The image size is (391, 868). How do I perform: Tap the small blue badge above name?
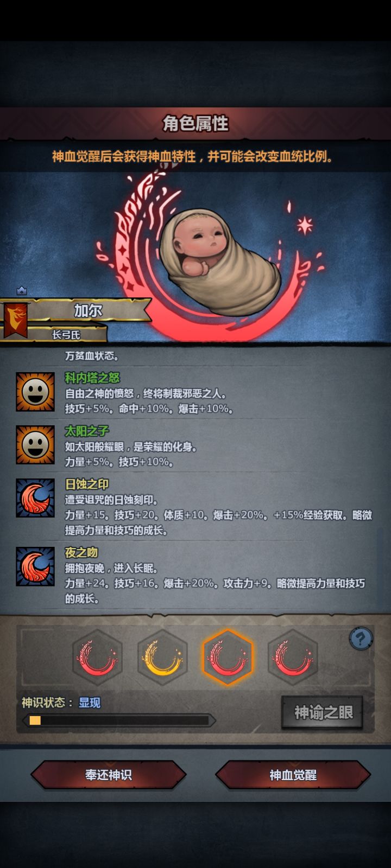tap(22, 291)
